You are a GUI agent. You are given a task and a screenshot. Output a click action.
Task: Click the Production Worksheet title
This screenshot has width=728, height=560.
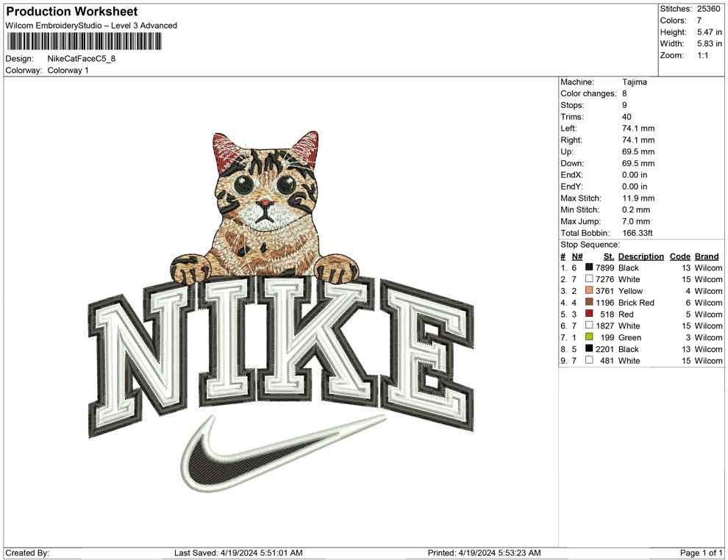[x=72, y=12]
